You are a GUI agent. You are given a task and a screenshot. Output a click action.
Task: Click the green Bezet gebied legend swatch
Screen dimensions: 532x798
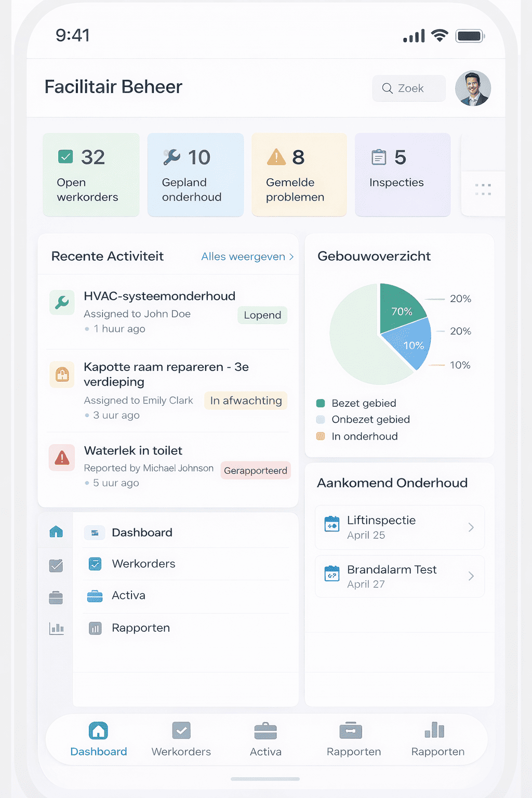tap(321, 403)
